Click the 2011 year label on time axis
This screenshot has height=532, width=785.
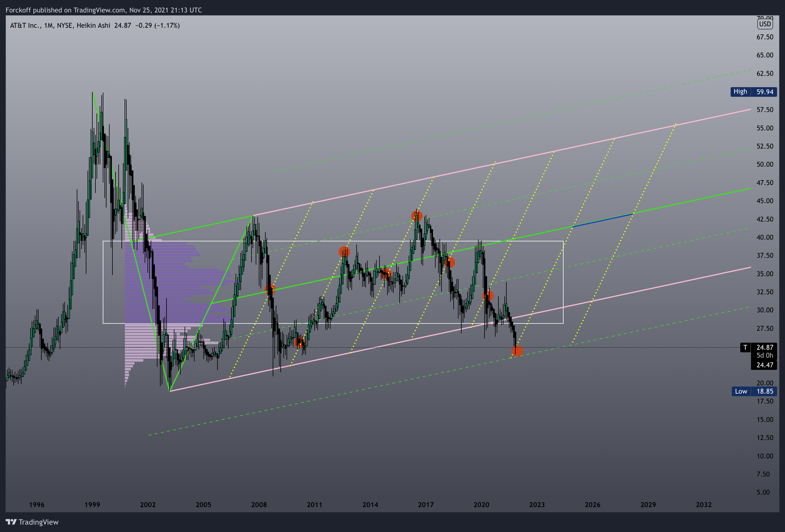pyautogui.click(x=314, y=505)
